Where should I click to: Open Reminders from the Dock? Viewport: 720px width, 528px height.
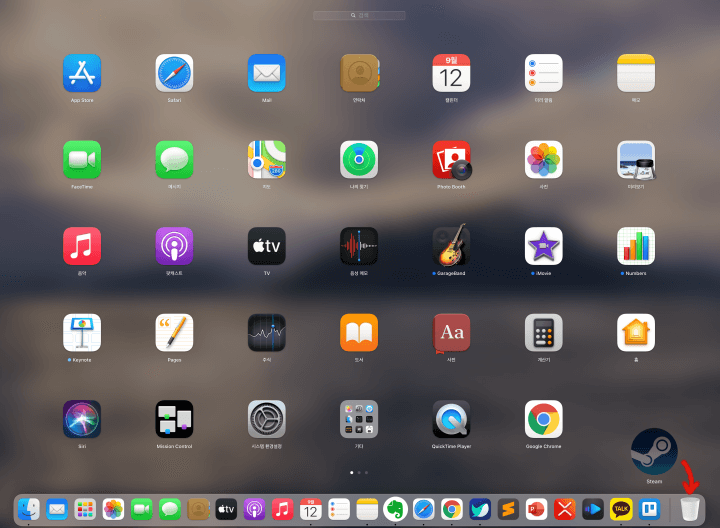339,509
